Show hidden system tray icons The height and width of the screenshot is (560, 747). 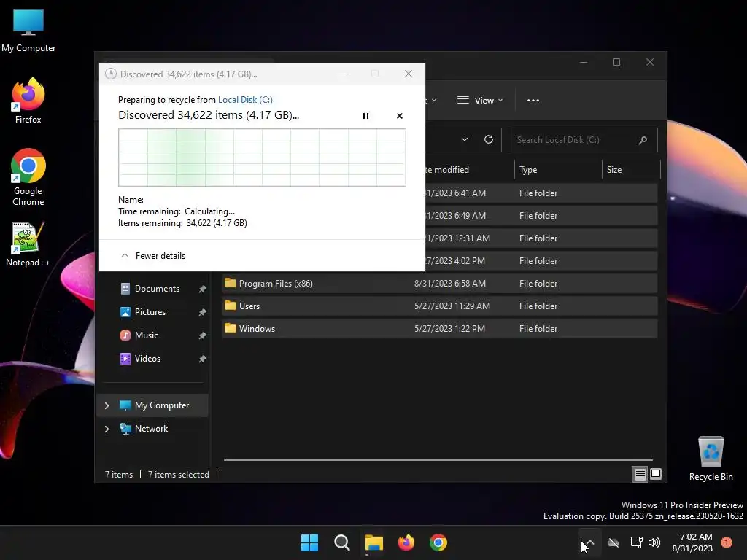point(589,542)
